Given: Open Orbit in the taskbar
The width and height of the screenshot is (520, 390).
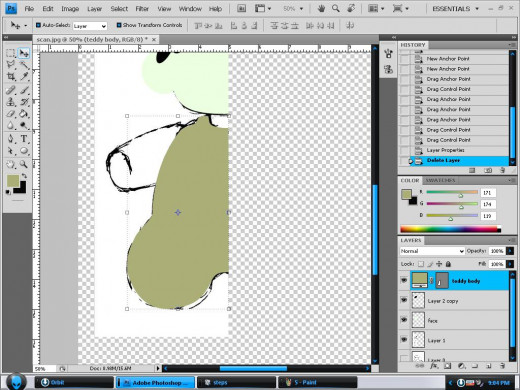Looking at the screenshot, I should coord(74,382).
